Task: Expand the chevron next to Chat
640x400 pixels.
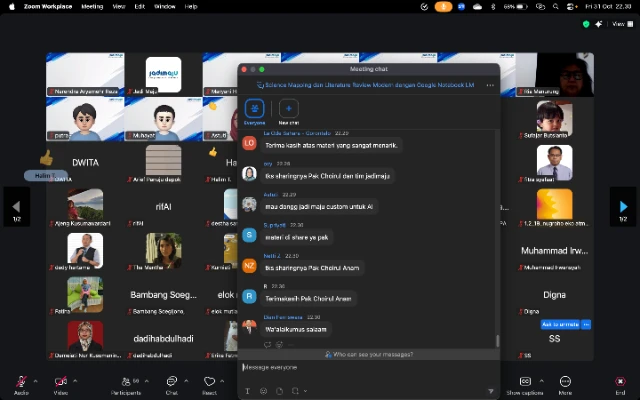Action: point(186,381)
